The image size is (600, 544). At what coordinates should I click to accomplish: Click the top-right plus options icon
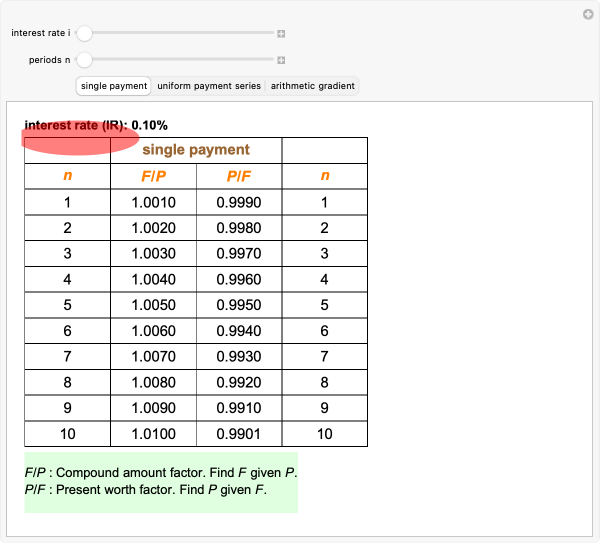588,14
